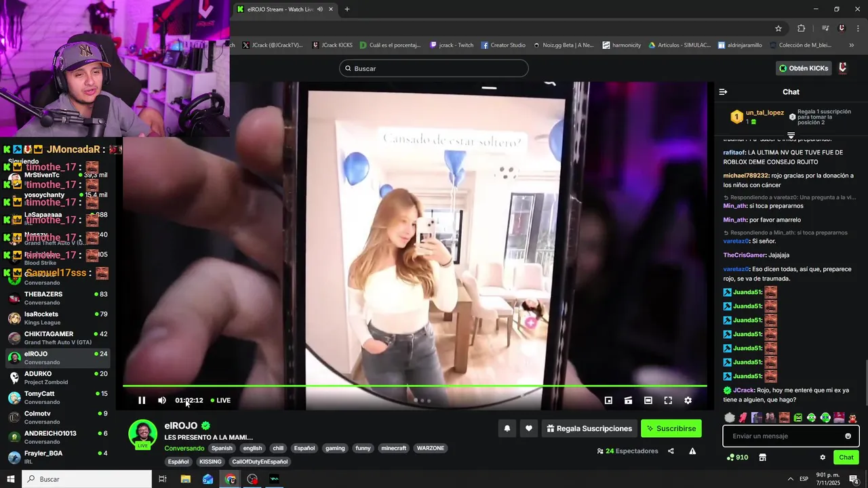The image size is (868, 488).
Task: Click JCrack username in chat
Action: [x=743, y=390]
